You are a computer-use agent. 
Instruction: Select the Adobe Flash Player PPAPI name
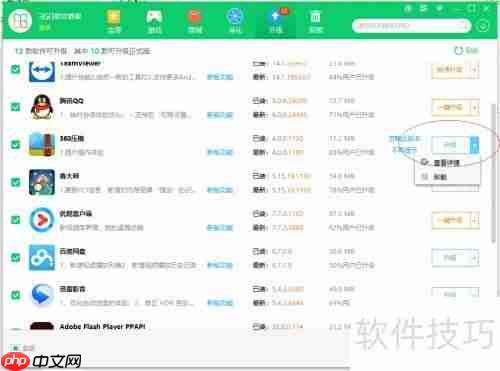[103, 326]
